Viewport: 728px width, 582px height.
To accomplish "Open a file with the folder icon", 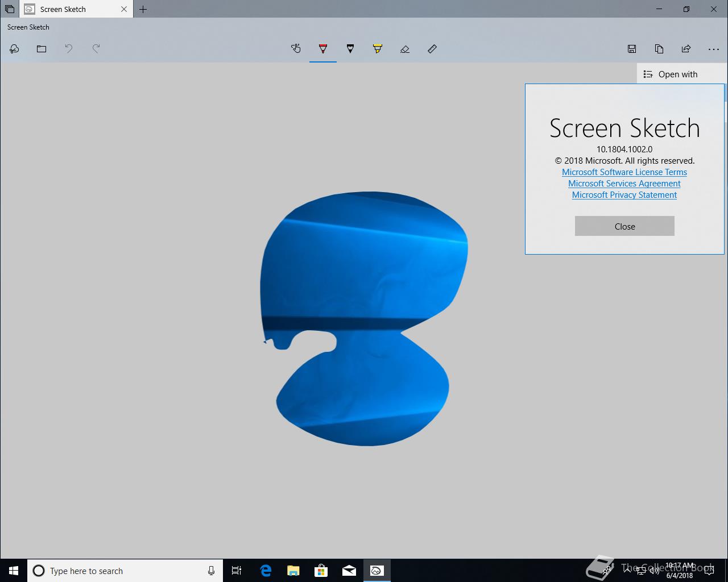I will (42, 49).
